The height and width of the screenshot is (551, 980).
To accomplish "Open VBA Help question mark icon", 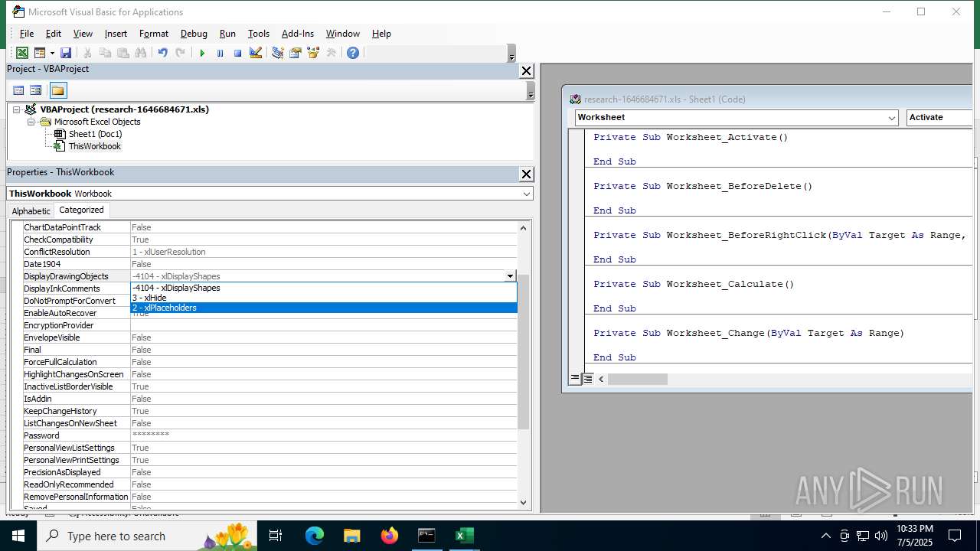I will [x=352, y=53].
